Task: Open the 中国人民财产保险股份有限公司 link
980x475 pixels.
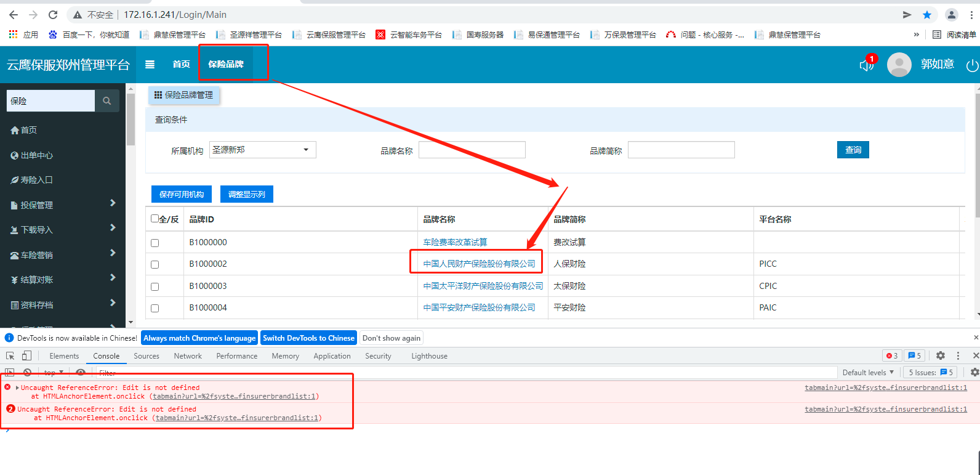Action: pyautogui.click(x=479, y=264)
